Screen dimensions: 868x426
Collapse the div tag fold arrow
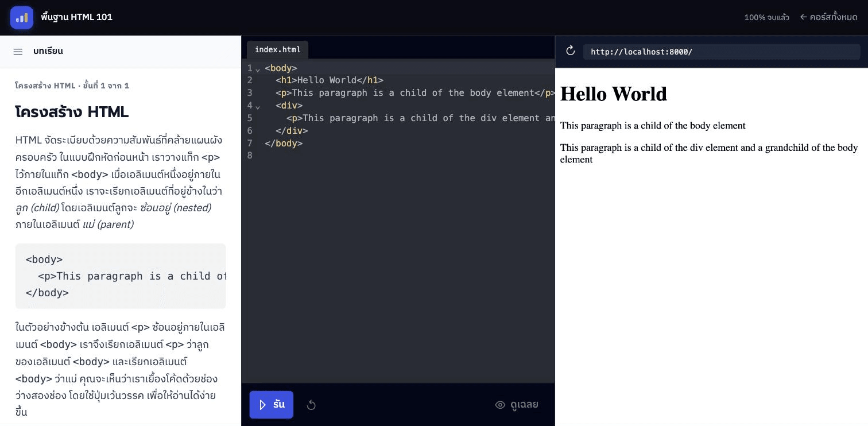tap(258, 106)
